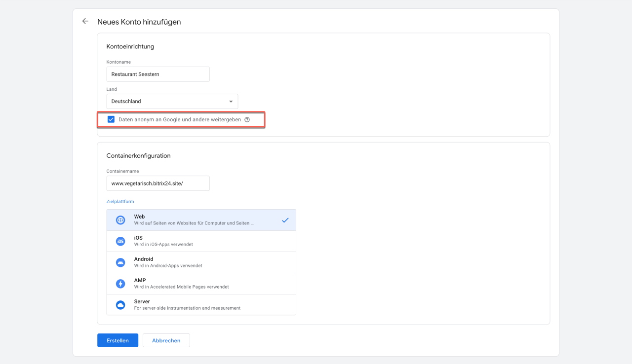This screenshot has width=632, height=364.
Task: Click the Deutschland dropdown arrow
Action: (x=231, y=102)
